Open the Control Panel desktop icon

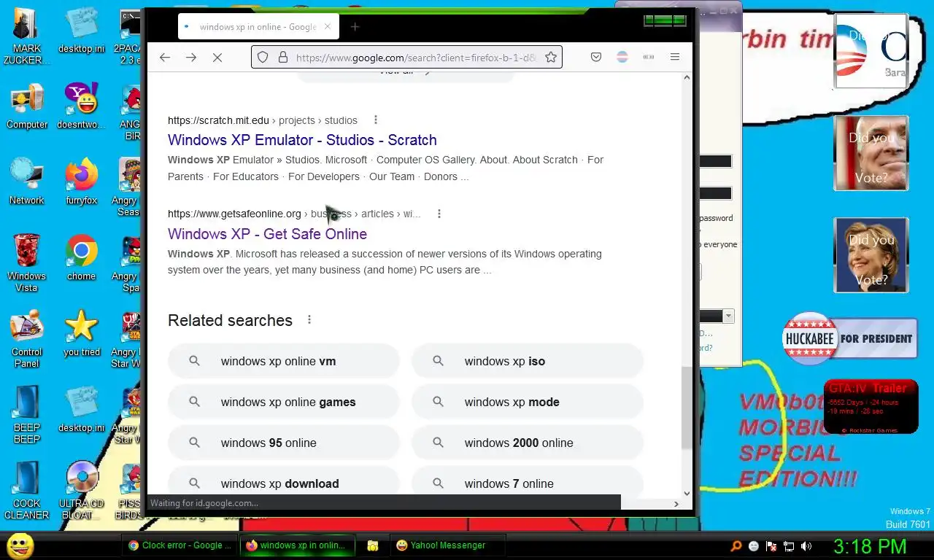pyautogui.click(x=27, y=339)
